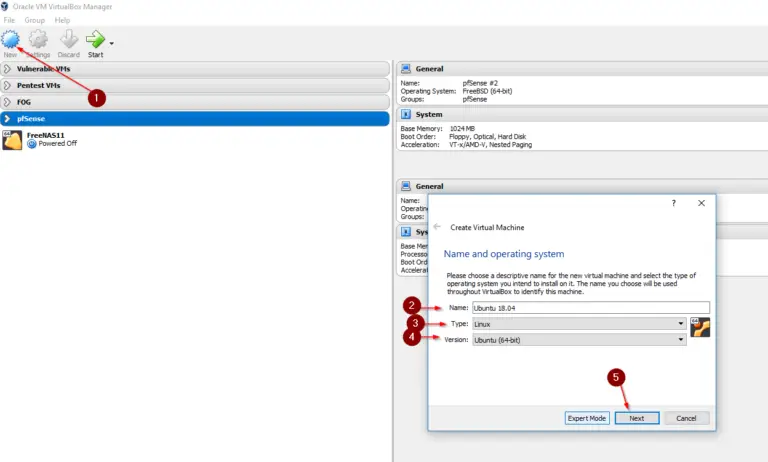
Task: Open the Group menu
Action: [34, 20]
